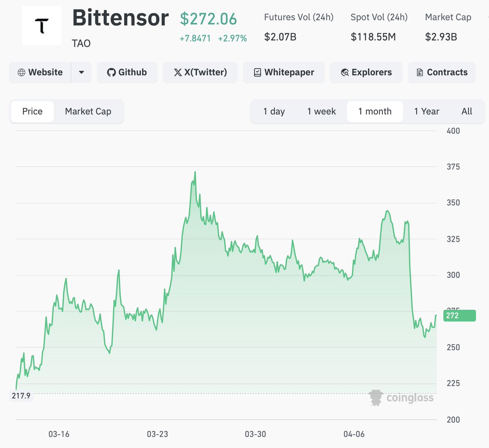Switch to the Market Cap tab

[88, 111]
